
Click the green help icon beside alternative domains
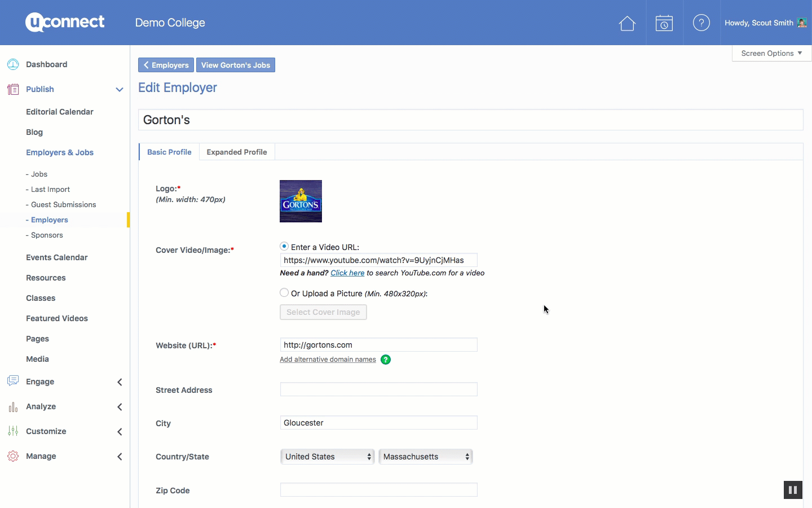[x=386, y=360]
